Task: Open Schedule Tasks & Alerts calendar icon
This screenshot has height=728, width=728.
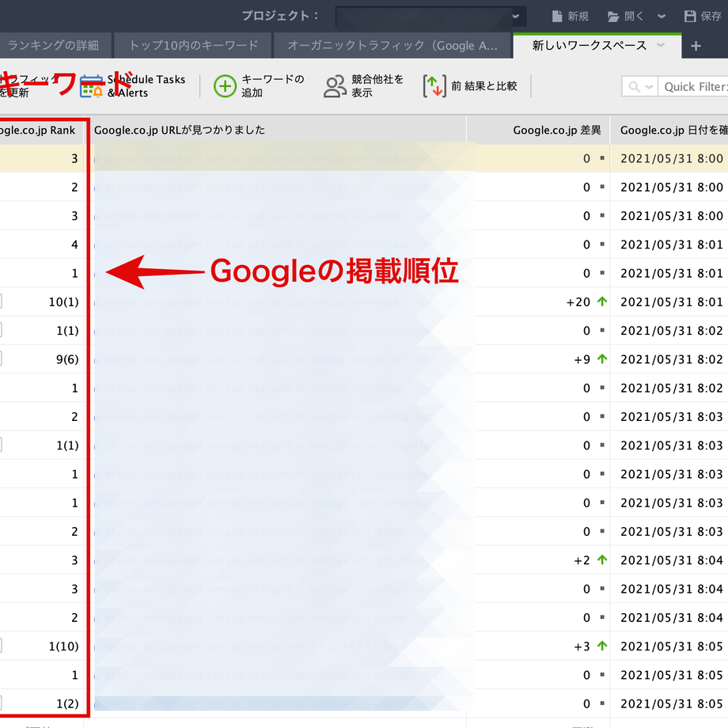Action: pyautogui.click(x=92, y=86)
